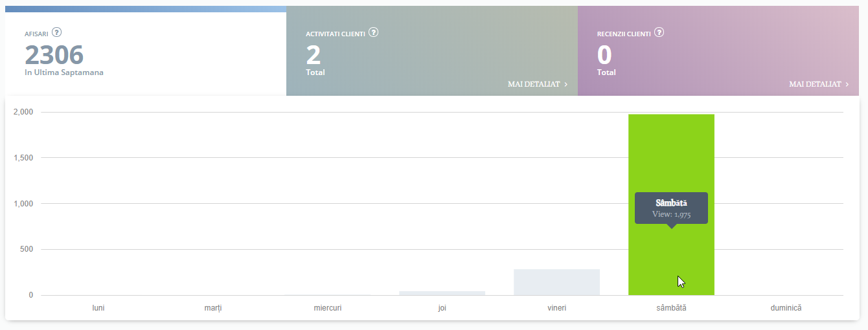Click the 2306 views count
Screen dimensions: 868x330
(54, 55)
